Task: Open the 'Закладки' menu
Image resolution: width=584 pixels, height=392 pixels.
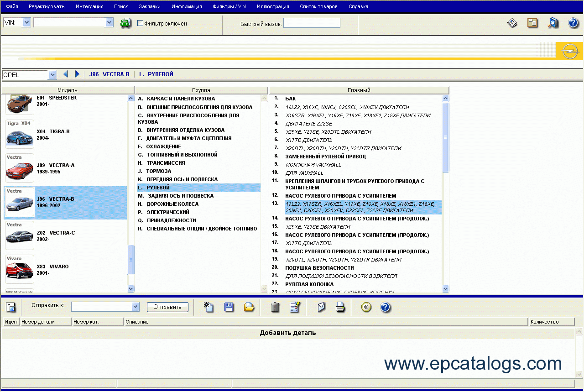Action: [149, 6]
